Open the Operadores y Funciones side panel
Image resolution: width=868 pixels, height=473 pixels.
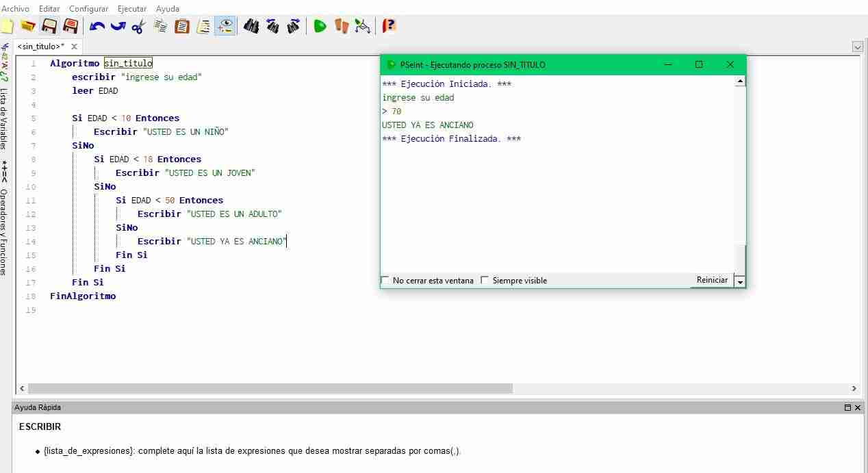click(3, 231)
